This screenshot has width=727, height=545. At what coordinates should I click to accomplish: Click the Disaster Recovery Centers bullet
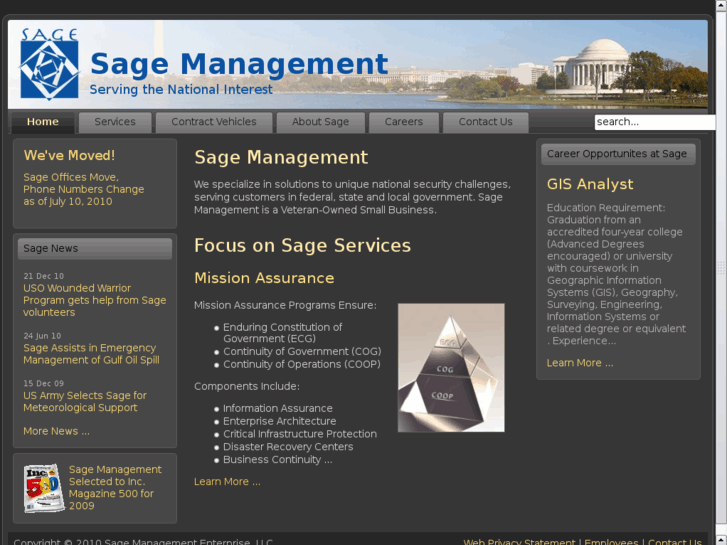point(288,447)
